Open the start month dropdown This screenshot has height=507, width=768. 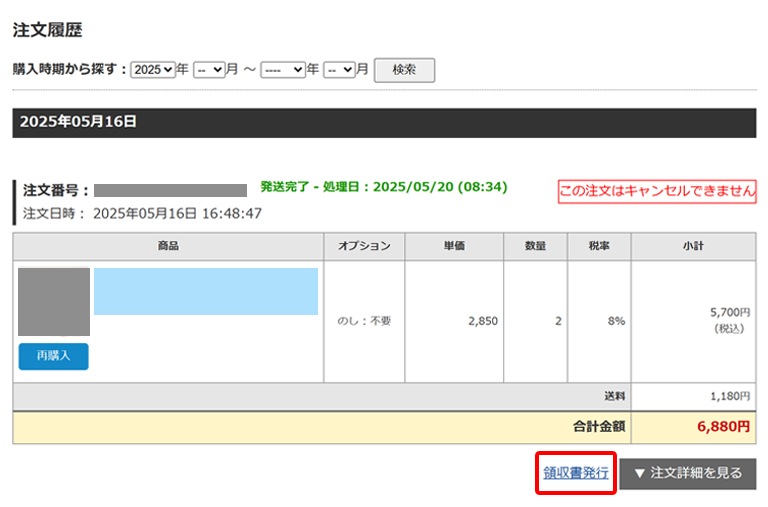[209, 70]
